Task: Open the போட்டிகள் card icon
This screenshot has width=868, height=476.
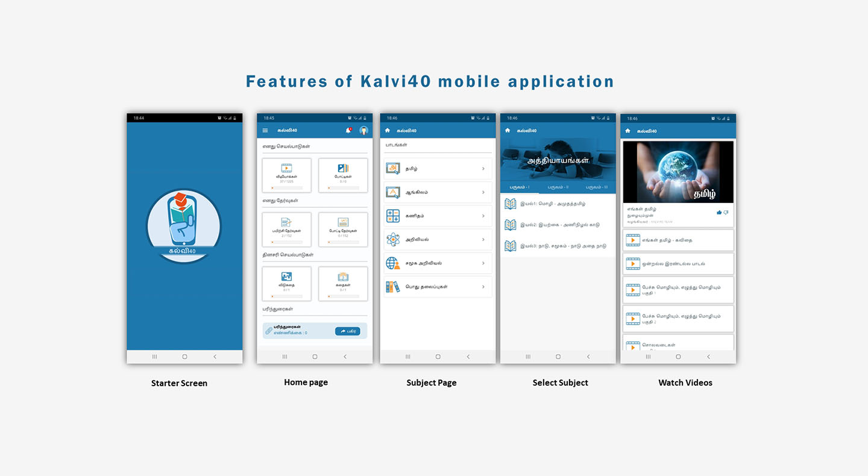Action: [x=343, y=169]
